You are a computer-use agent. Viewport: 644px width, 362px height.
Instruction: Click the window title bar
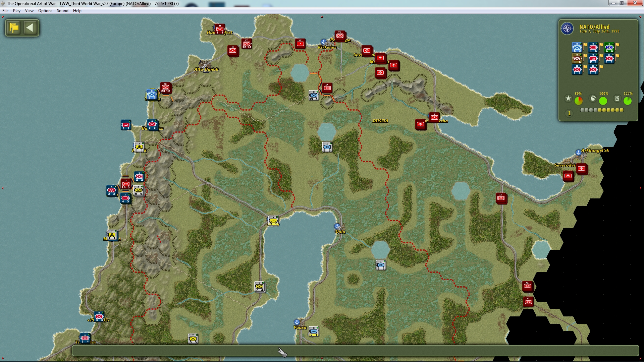(322, 3)
